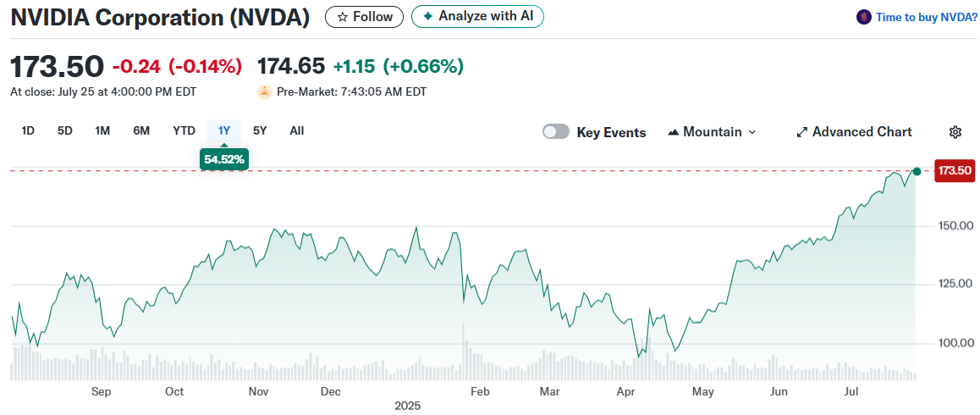Show the 5Y chart range
Viewport: 980px width, 415px height.
pyautogui.click(x=260, y=130)
